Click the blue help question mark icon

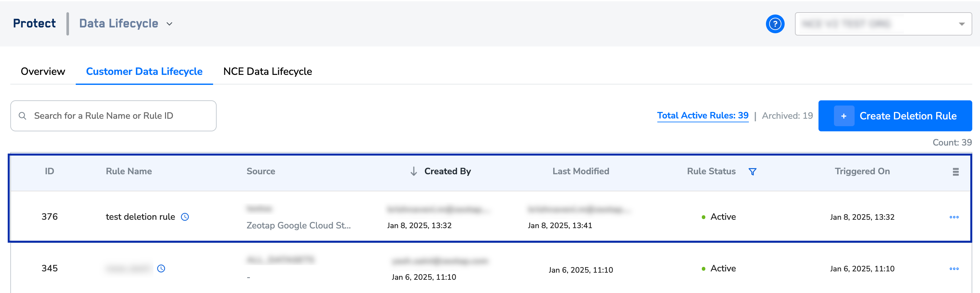[775, 24]
